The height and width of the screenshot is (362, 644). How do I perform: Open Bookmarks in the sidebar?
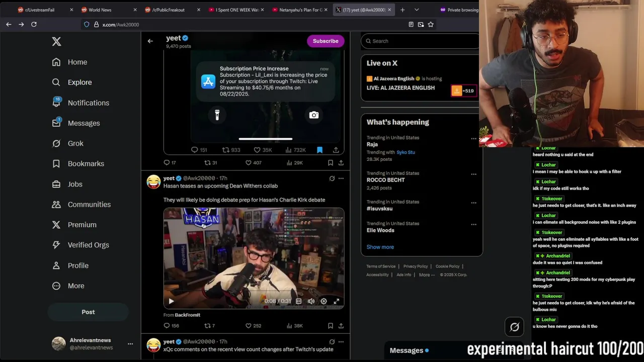coord(78,163)
